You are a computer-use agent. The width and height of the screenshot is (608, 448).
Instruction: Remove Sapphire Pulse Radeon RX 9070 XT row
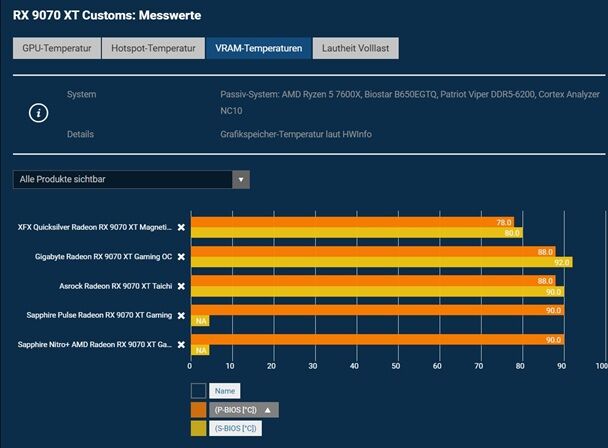coord(181,315)
